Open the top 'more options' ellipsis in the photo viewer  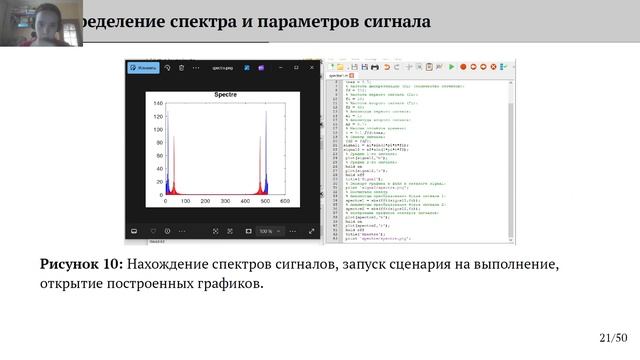[x=196, y=68]
